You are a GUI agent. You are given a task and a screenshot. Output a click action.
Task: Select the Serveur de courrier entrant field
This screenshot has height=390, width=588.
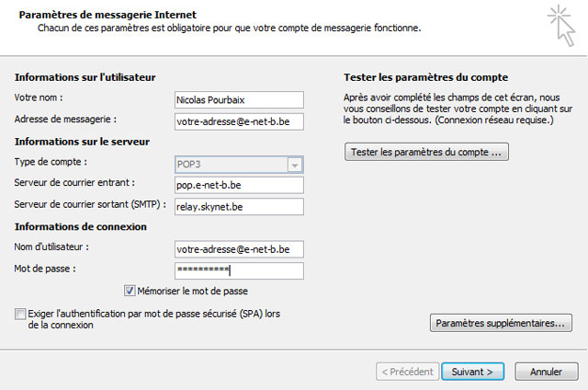[238, 184]
